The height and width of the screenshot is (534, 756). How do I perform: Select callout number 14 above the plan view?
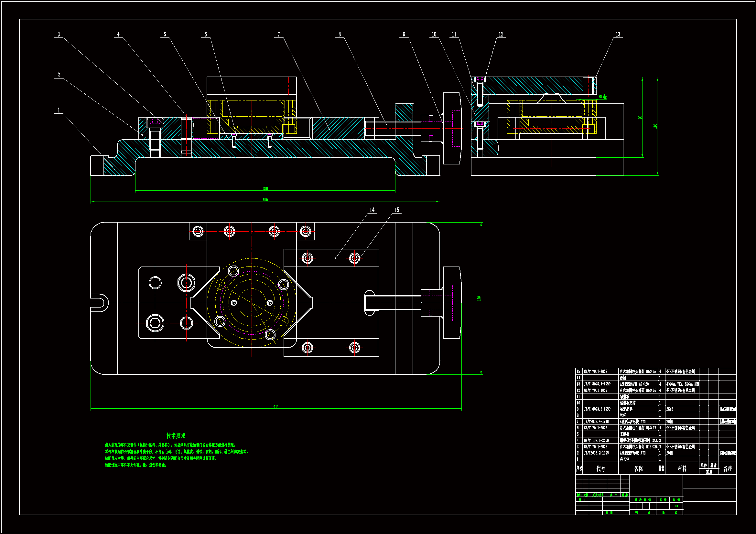pos(372,210)
